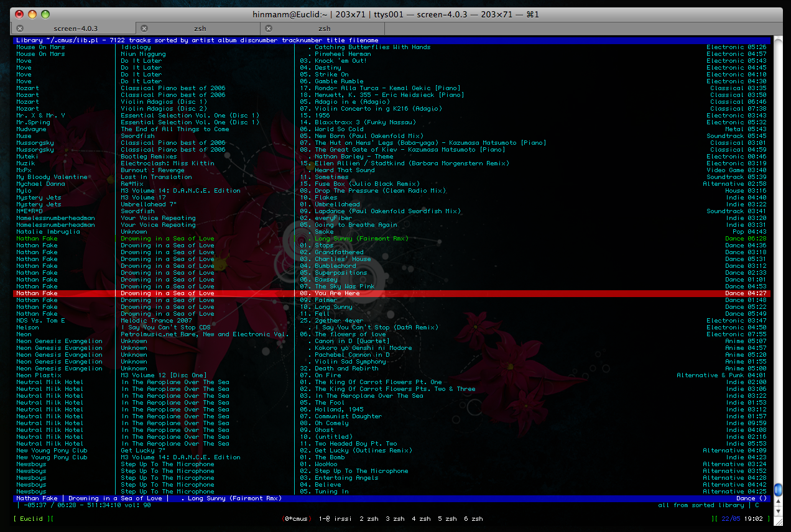This screenshot has width=791, height=532.
Task: Choose New Born (Paul Oakenfold Mix)
Action: point(369,136)
